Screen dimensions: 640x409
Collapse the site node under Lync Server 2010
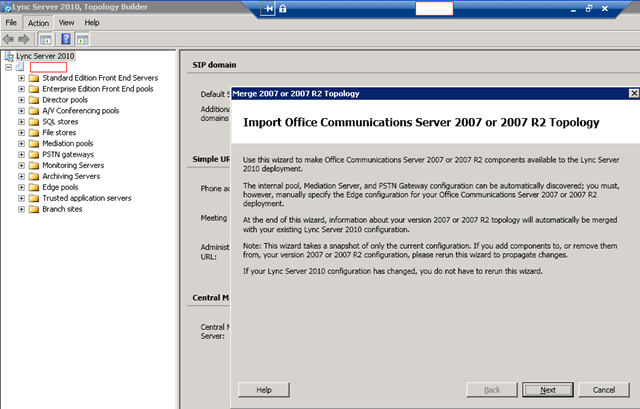point(9,67)
